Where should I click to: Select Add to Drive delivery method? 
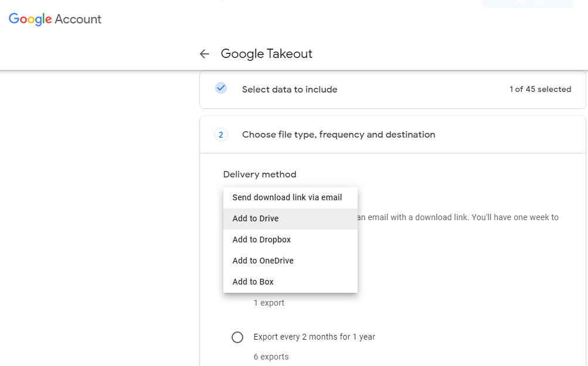(290, 219)
